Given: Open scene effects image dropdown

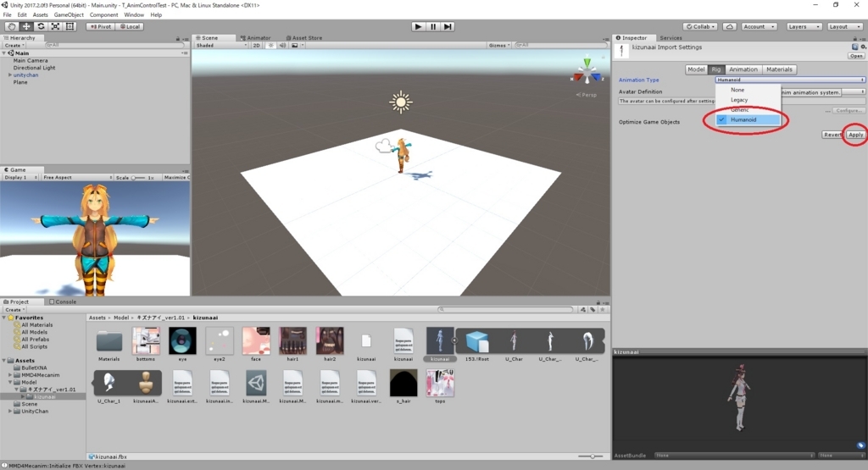Looking at the screenshot, I should tap(298, 46).
